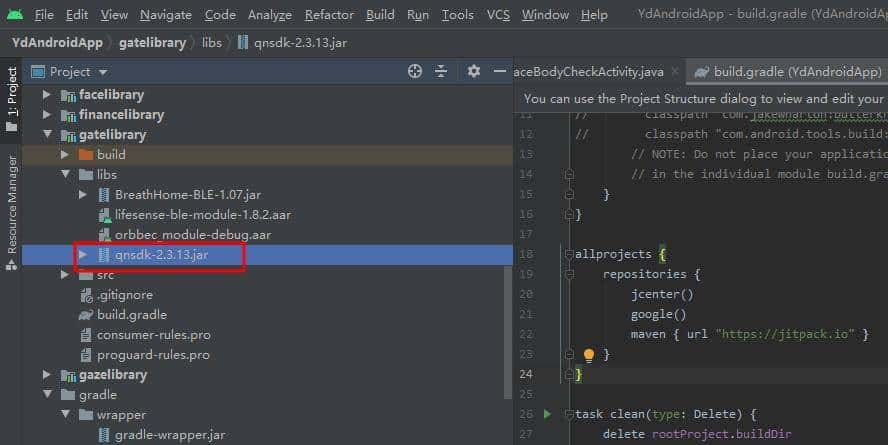Select gatelibrary in the breadcrumb bar

[152, 42]
